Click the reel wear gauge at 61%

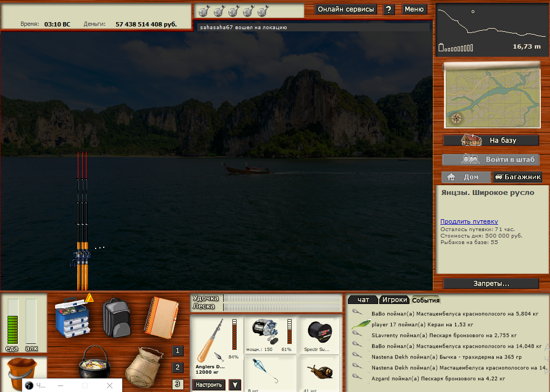pyautogui.click(x=290, y=331)
